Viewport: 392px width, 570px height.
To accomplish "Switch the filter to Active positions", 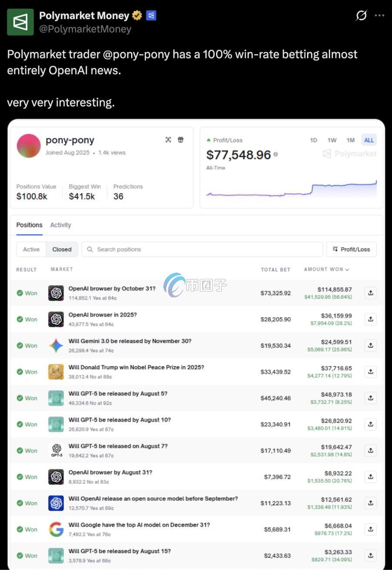I will [x=31, y=250].
